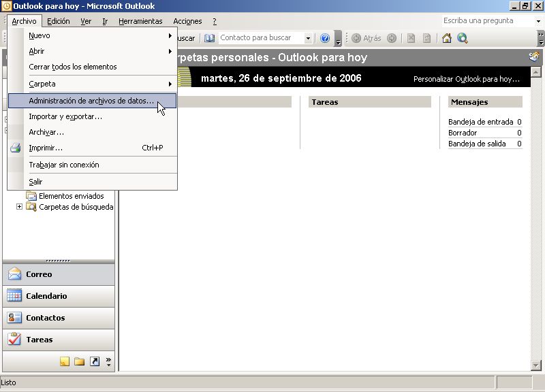
Task: Go to the Home page icon
Action: point(447,38)
